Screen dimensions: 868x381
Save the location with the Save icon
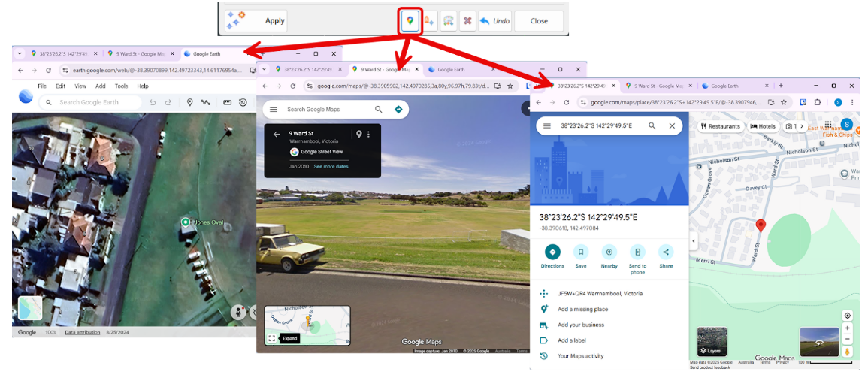point(581,252)
